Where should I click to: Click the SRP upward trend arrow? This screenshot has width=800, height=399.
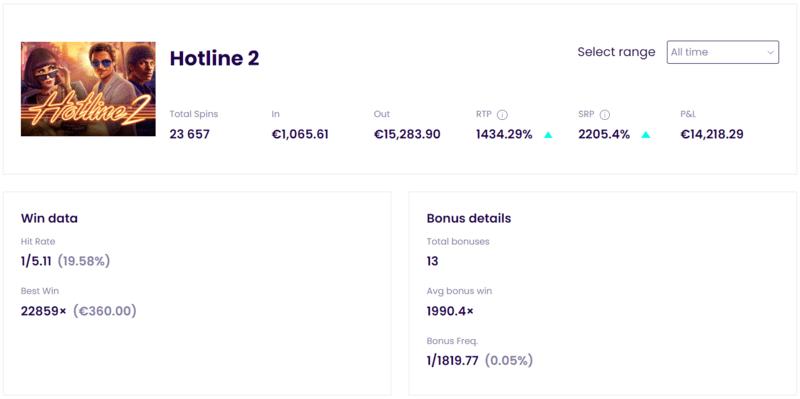click(645, 135)
